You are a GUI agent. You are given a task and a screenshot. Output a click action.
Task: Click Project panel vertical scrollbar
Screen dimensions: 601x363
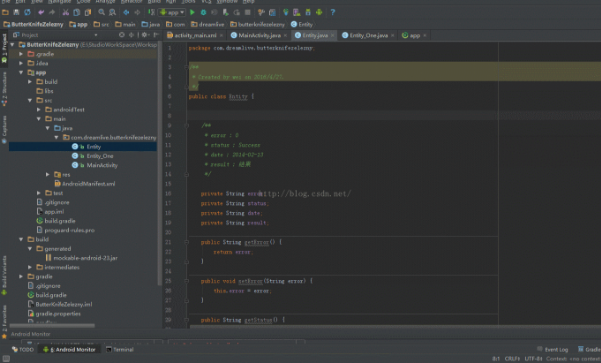coord(159,163)
